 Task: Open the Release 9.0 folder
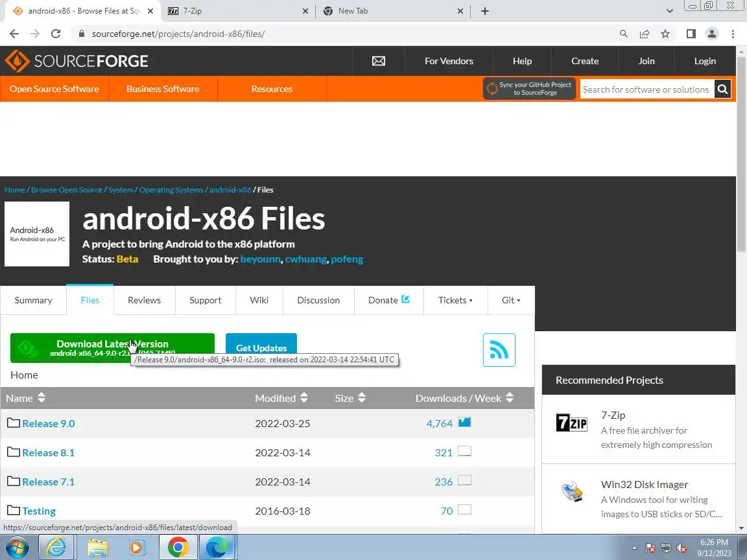[48, 423]
